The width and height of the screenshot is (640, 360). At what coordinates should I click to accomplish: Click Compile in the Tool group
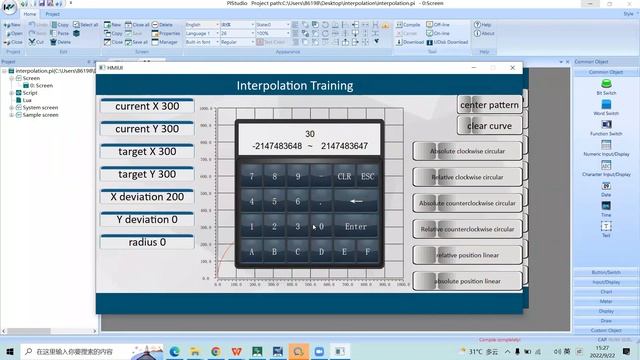coord(408,24)
